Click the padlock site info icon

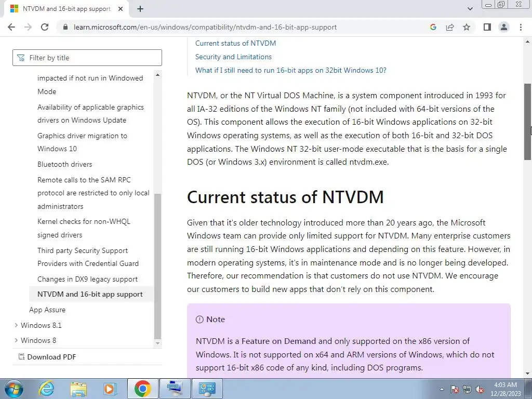(65, 27)
